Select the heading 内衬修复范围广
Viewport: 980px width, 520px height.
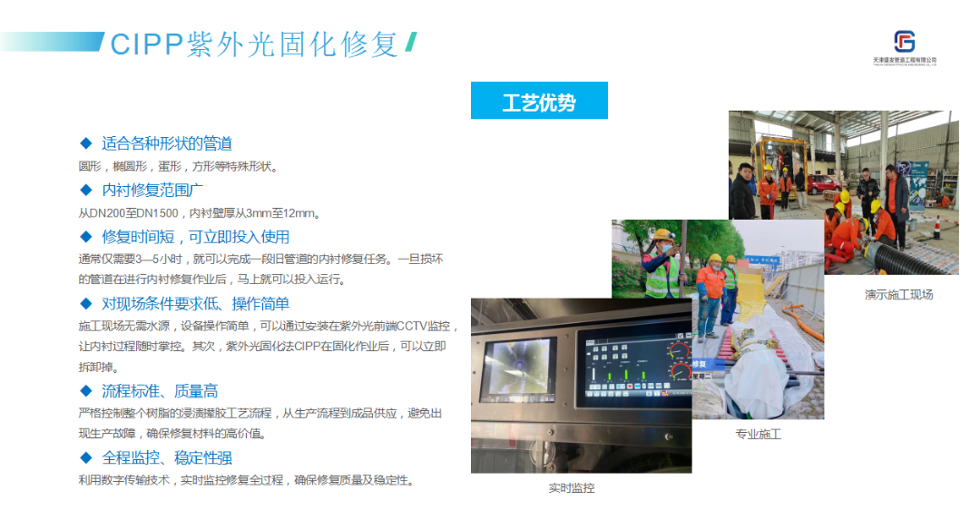pyautogui.click(x=152, y=190)
